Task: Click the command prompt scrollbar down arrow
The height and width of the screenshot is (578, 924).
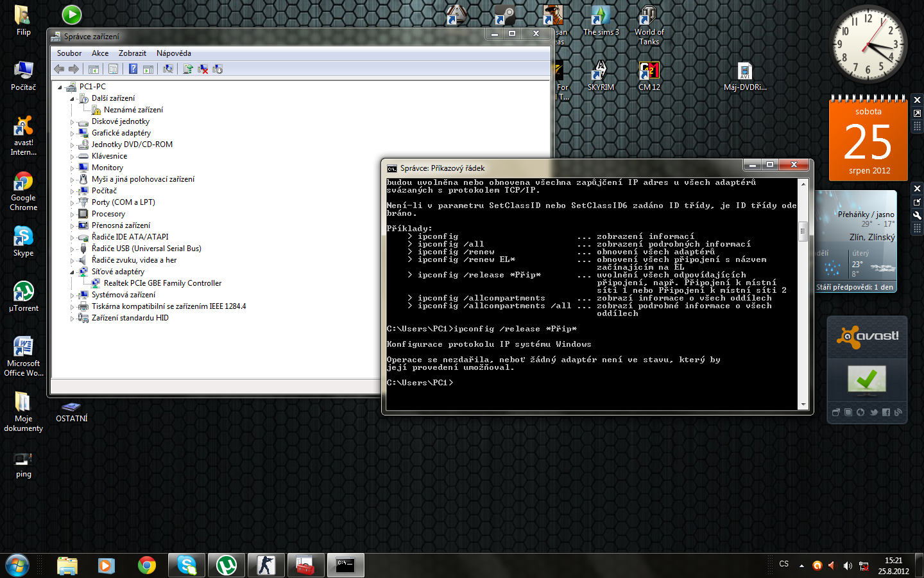Action: coord(803,405)
